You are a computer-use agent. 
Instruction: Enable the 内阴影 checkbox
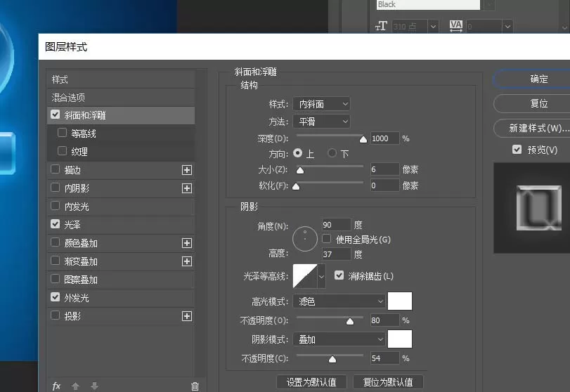point(56,187)
